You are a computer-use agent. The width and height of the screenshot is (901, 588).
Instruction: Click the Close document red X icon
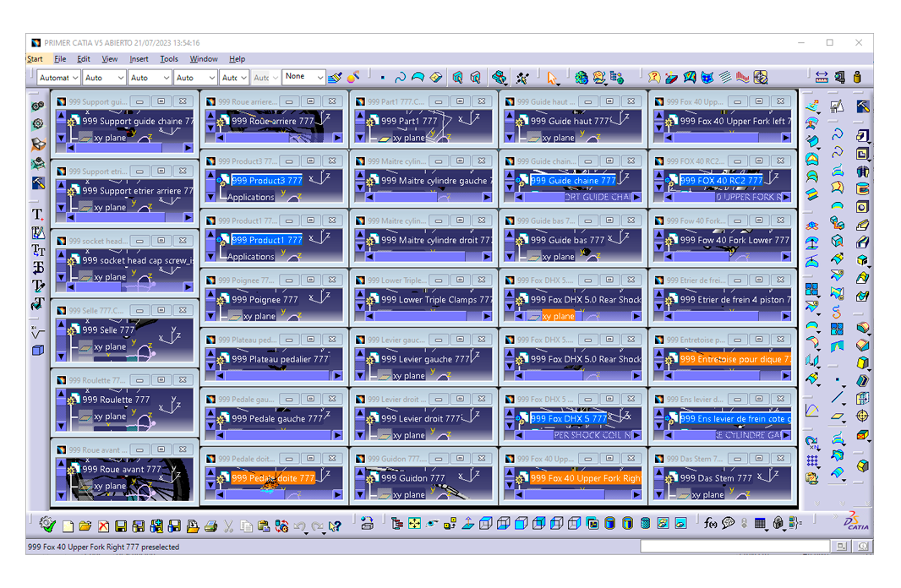tap(103, 526)
